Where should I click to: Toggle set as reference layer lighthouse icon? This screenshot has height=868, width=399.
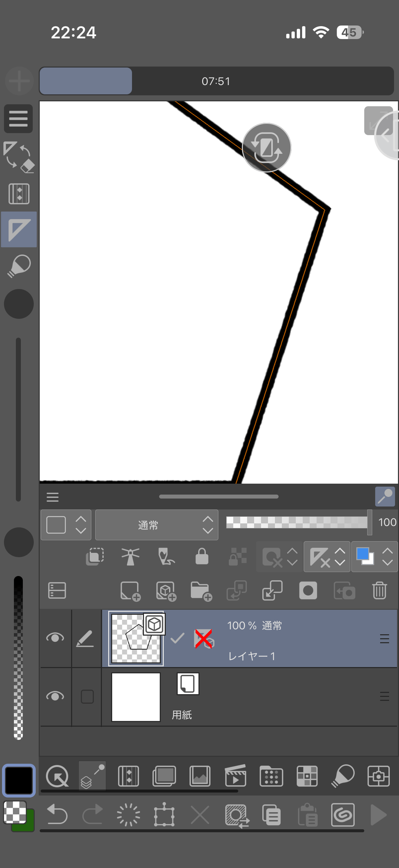pos(130,556)
